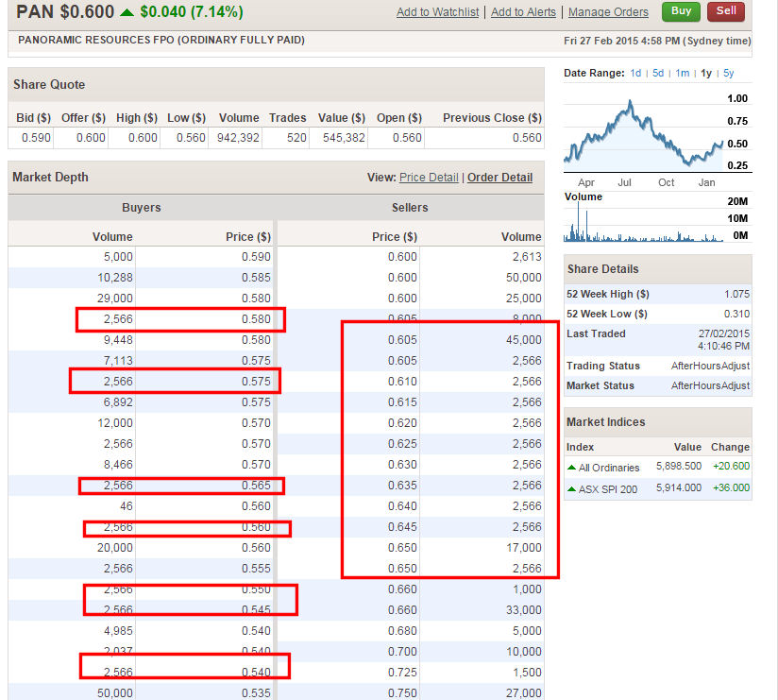Show the 5y date range chart
Image resolution: width=778 pixels, height=700 pixels.
click(x=728, y=73)
